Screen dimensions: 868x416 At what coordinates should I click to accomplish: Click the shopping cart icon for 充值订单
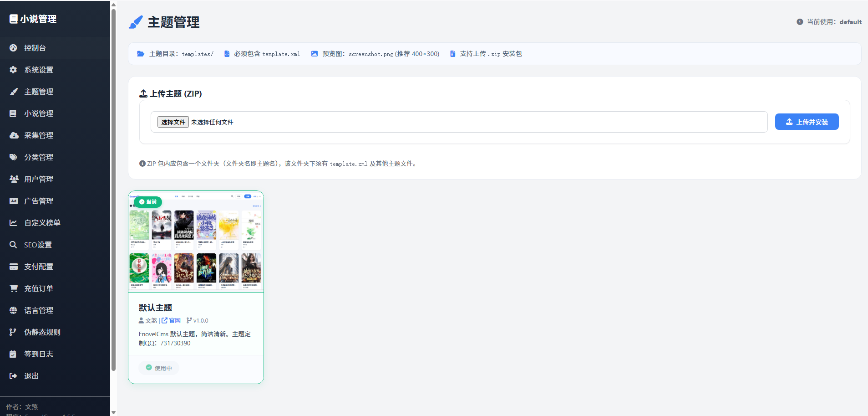14,288
